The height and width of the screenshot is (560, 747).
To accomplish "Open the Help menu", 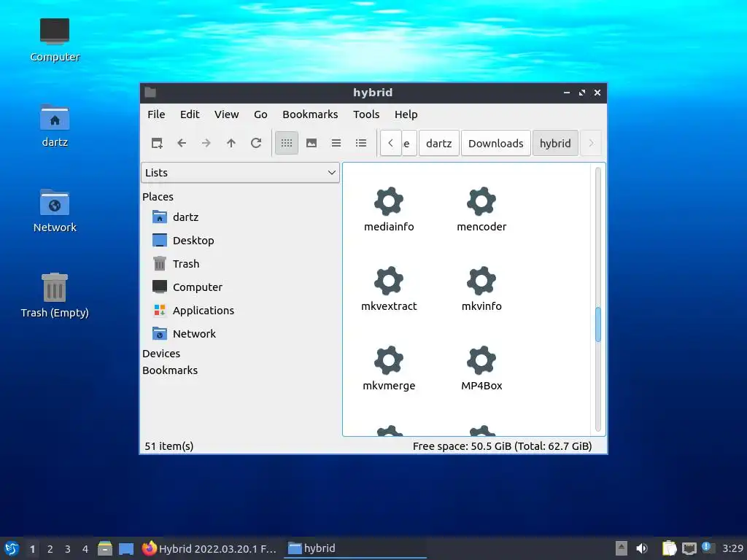I will [x=406, y=114].
